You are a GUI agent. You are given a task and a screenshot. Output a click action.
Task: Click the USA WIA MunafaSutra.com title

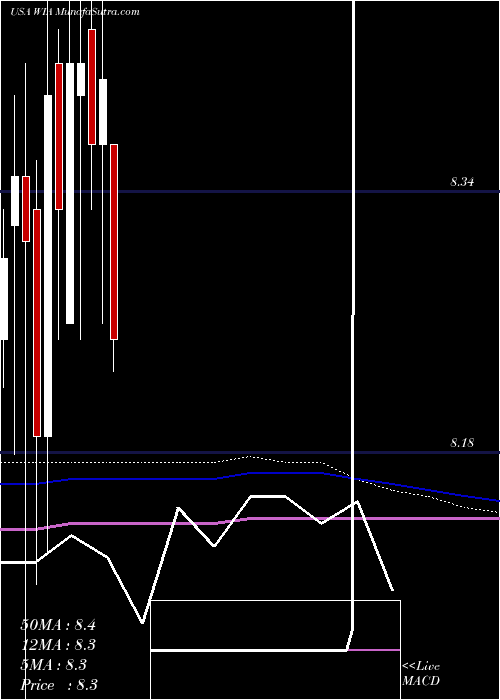pos(75,12)
